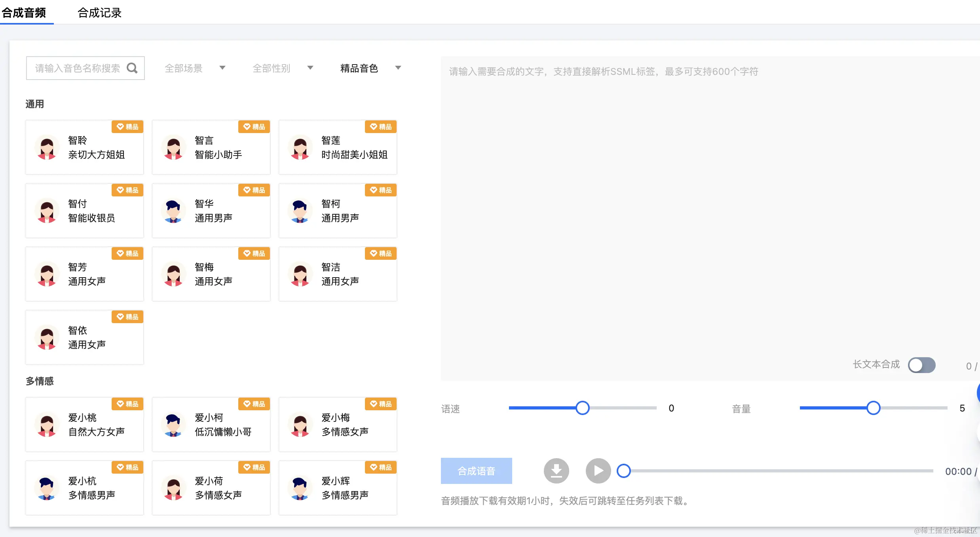
Task: Click 智梅 voice avatar
Action: click(x=174, y=274)
